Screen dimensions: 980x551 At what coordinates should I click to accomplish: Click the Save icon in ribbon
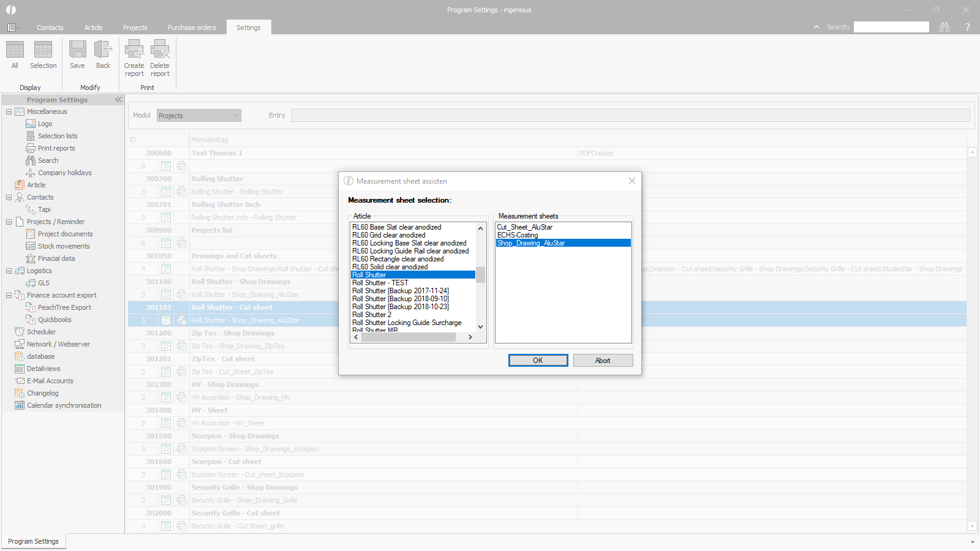[x=77, y=50]
